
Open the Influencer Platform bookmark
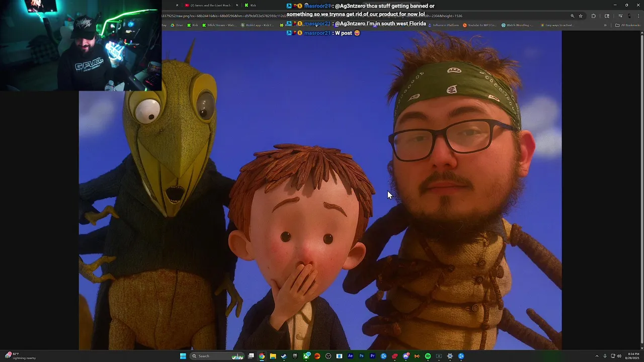pos(443,25)
